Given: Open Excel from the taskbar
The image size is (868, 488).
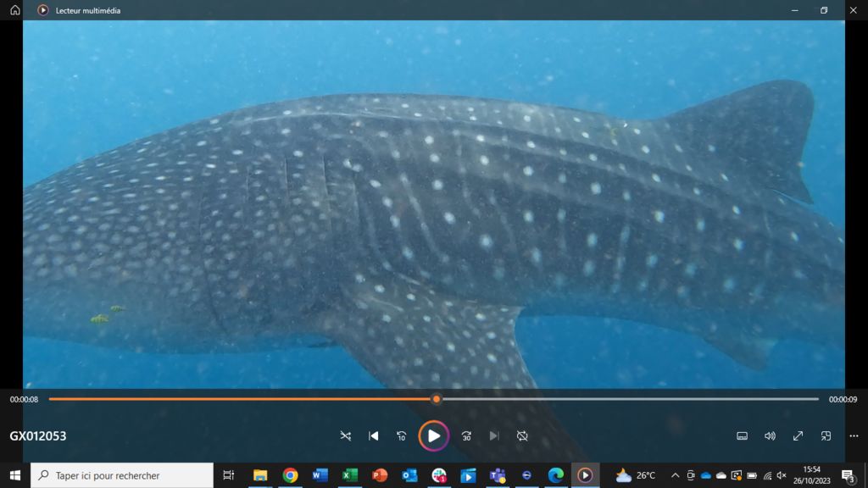Looking at the screenshot, I should [x=349, y=475].
